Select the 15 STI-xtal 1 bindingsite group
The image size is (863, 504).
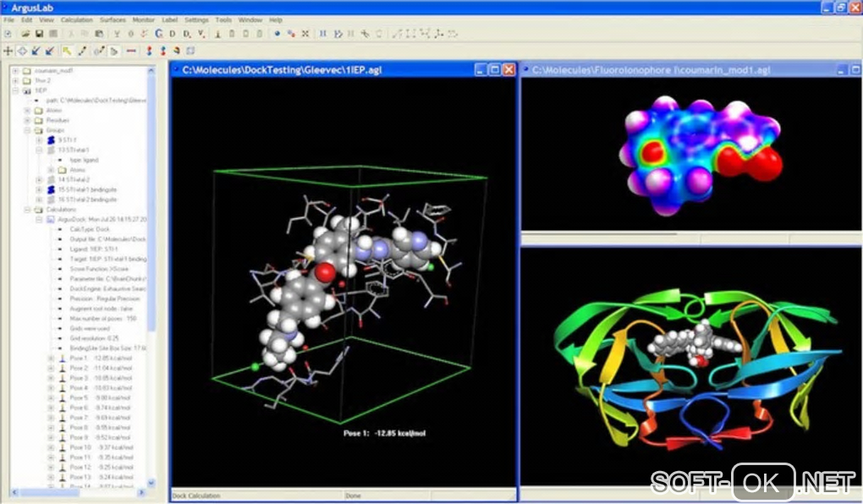(87, 189)
